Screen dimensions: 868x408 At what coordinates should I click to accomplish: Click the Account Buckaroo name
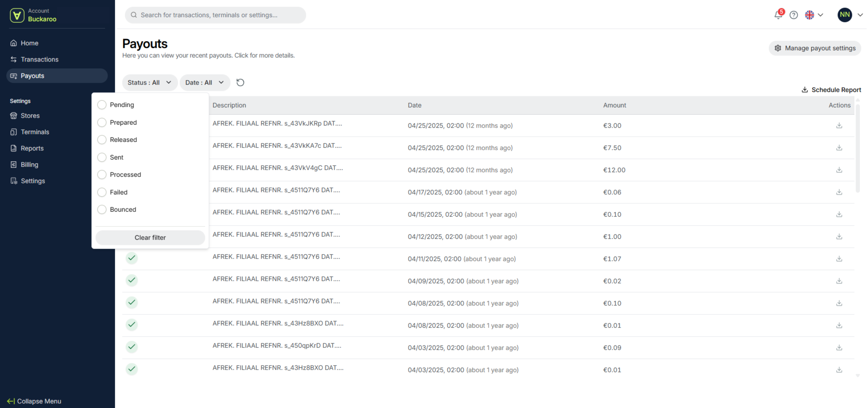[42, 19]
